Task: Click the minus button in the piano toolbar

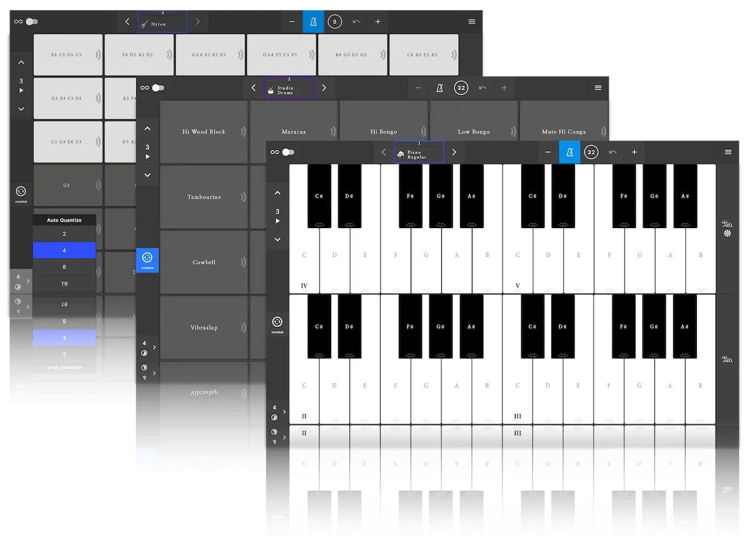Action: [x=548, y=152]
